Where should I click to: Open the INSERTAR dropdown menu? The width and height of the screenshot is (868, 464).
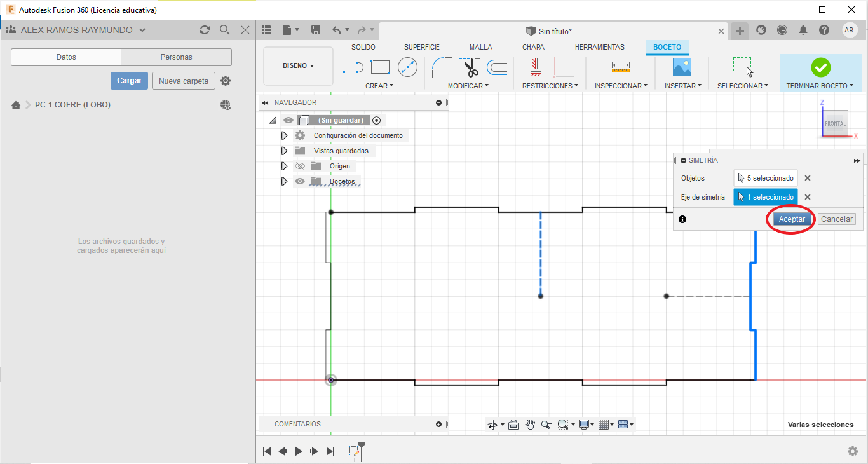point(683,86)
